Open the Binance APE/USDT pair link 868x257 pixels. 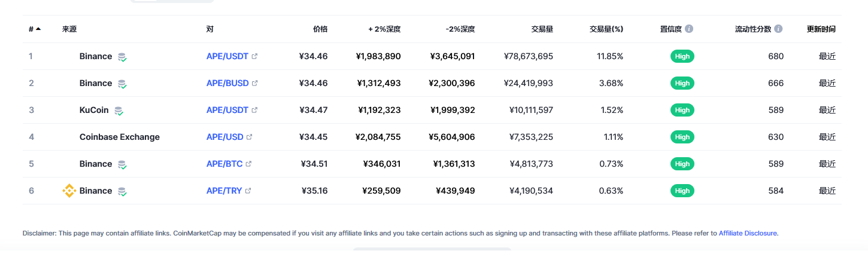(x=227, y=56)
